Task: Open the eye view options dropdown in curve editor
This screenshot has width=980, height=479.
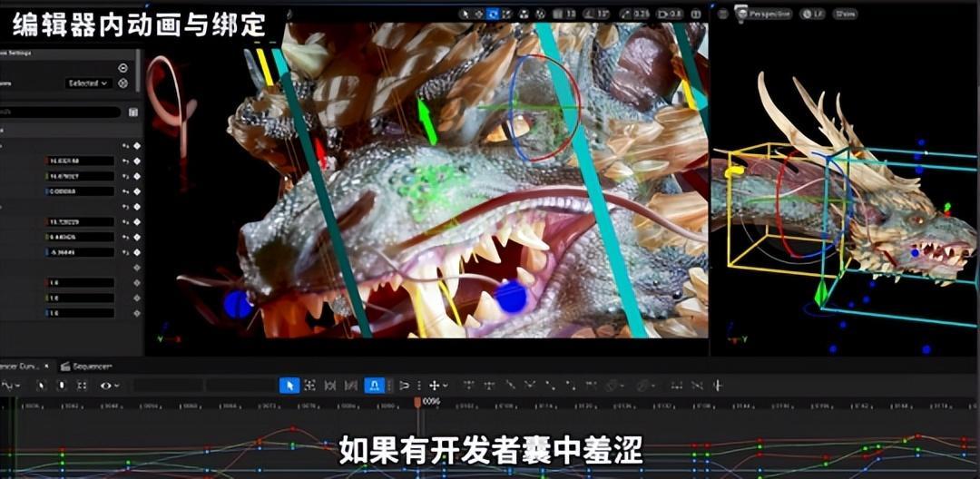Action: coord(109,386)
